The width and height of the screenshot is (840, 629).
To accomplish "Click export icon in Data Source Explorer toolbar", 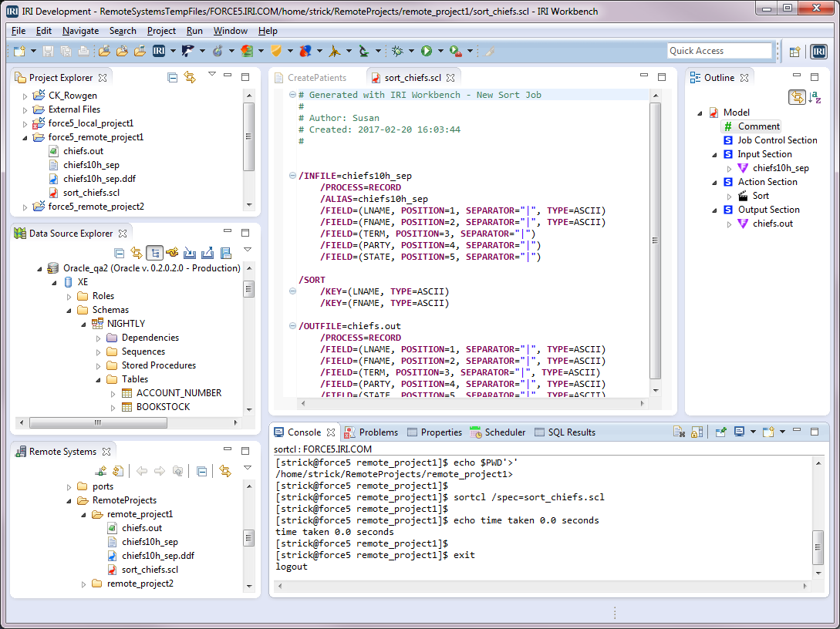I will point(207,253).
